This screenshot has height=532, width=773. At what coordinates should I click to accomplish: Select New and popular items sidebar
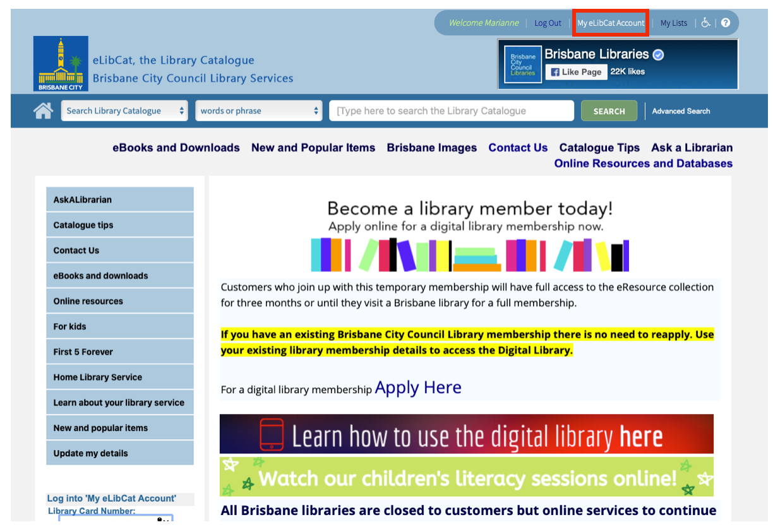click(120, 427)
